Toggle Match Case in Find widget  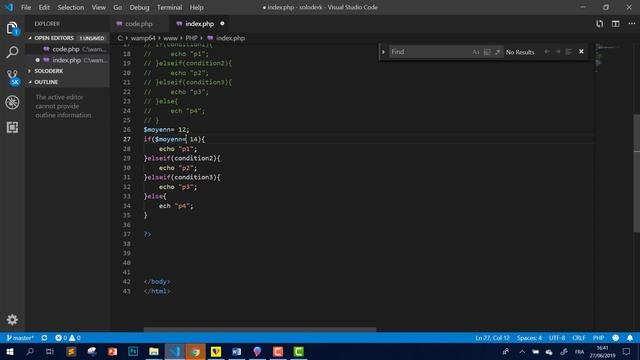click(476, 52)
